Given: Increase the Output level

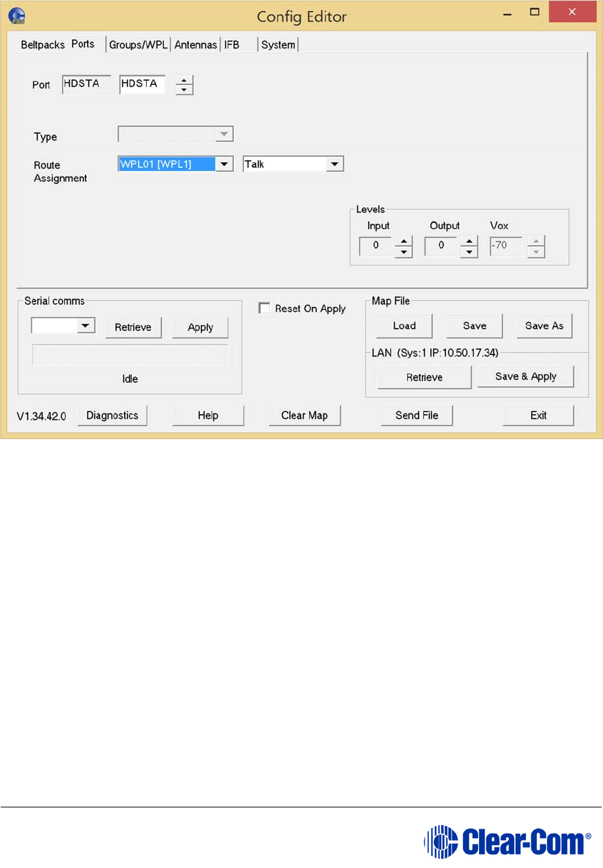Looking at the screenshot, I should (x=469, y=241).
